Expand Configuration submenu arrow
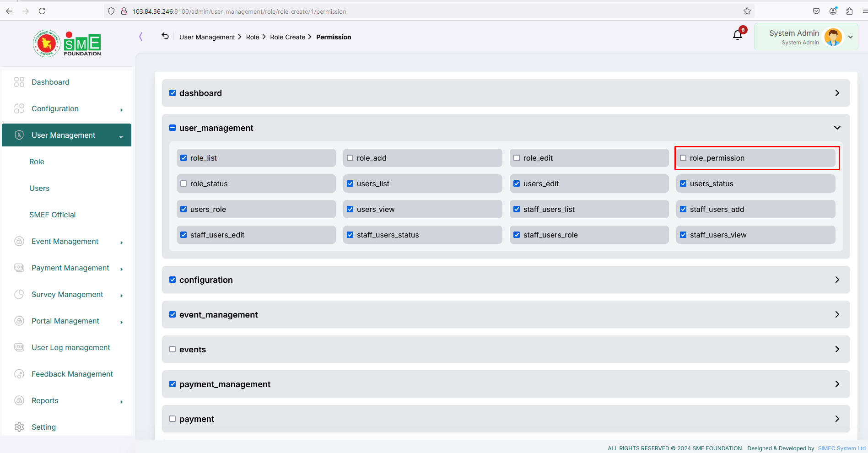Viewport: 868px width, 453px height. tap(121, 110)
